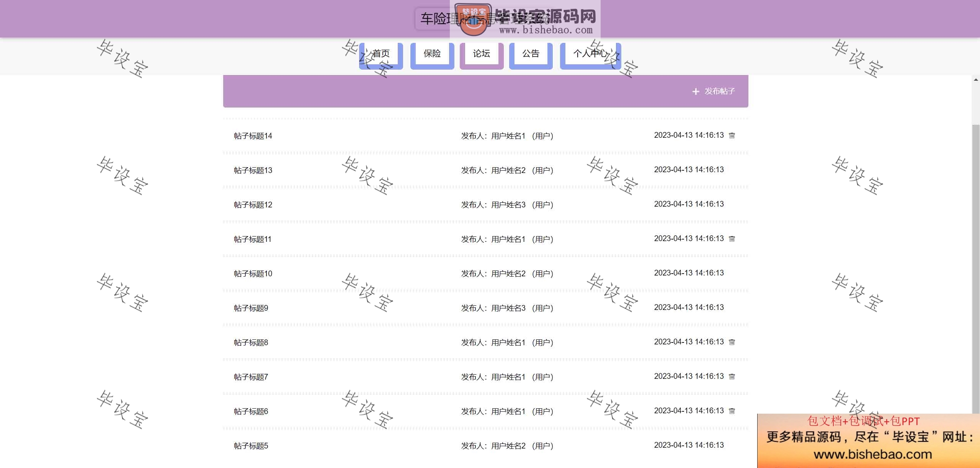
Task: Click trash icon next to 帖子标题8
Action: pos(732,342)
